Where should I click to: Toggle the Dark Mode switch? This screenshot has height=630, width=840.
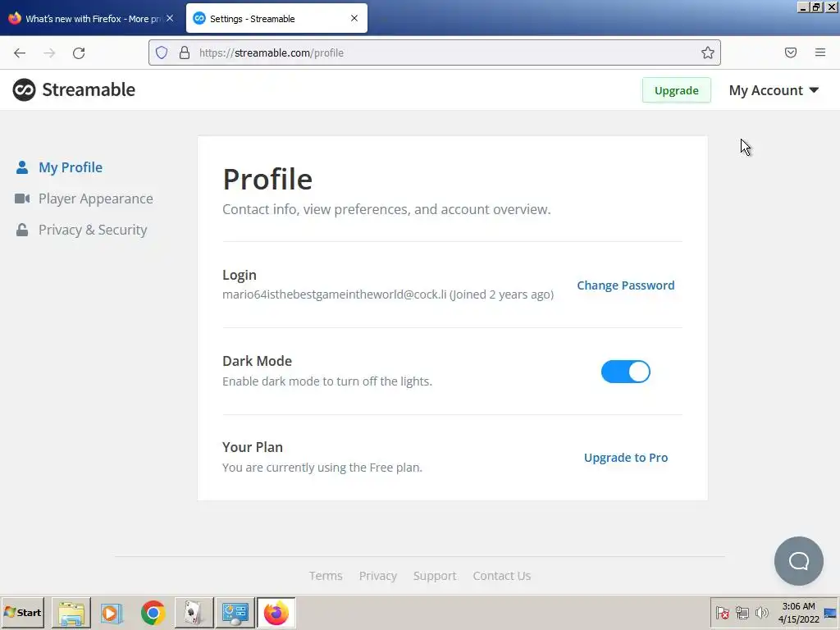pyautogui.click(x=625, y=372)
